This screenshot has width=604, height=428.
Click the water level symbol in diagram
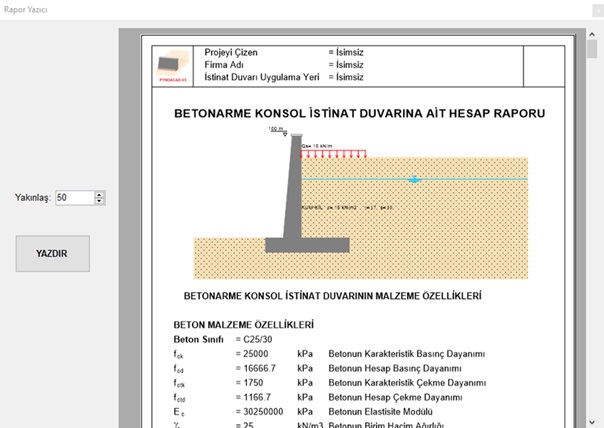(x=415, y=180)
